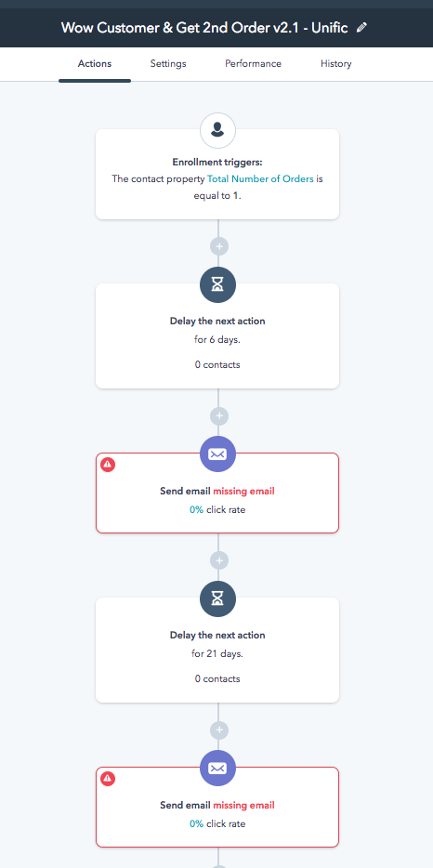
Task: Click the enrollment trigger person icon
Action: 217,131
